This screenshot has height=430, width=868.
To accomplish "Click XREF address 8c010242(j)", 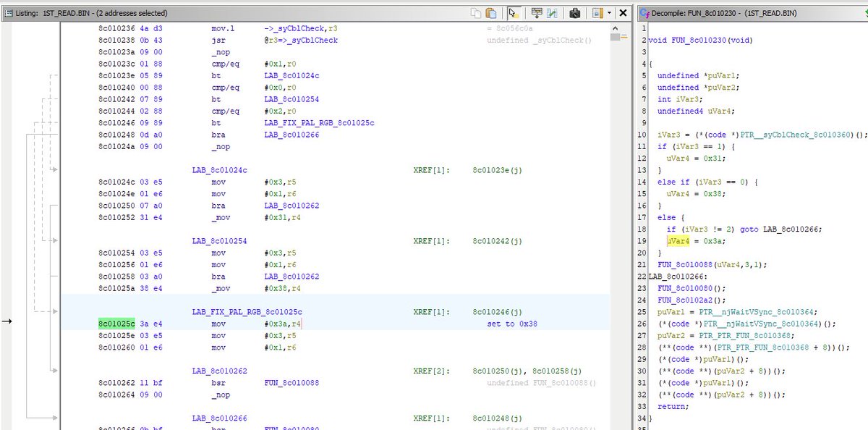I will click(x=497, y=241).
